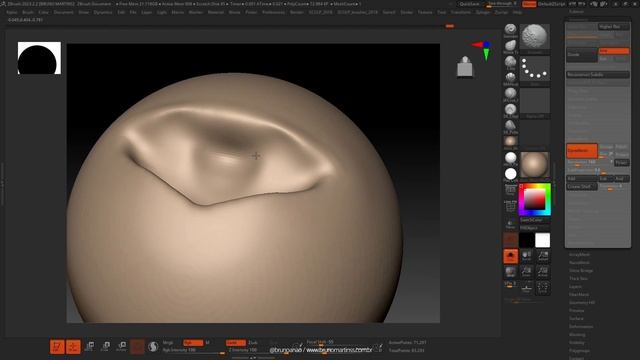Expand the ArrayMesh subpalette

coord(580,255)
